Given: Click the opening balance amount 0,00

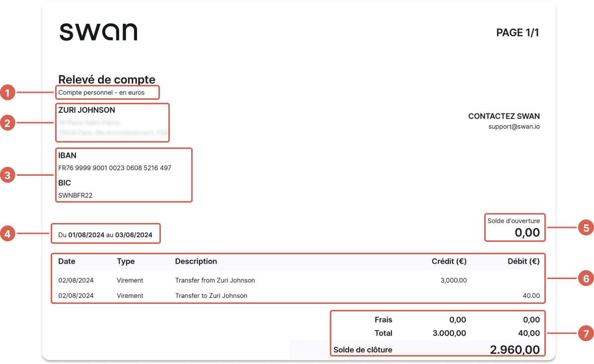Looking at the screenshot, I should (x=527, y=232).
